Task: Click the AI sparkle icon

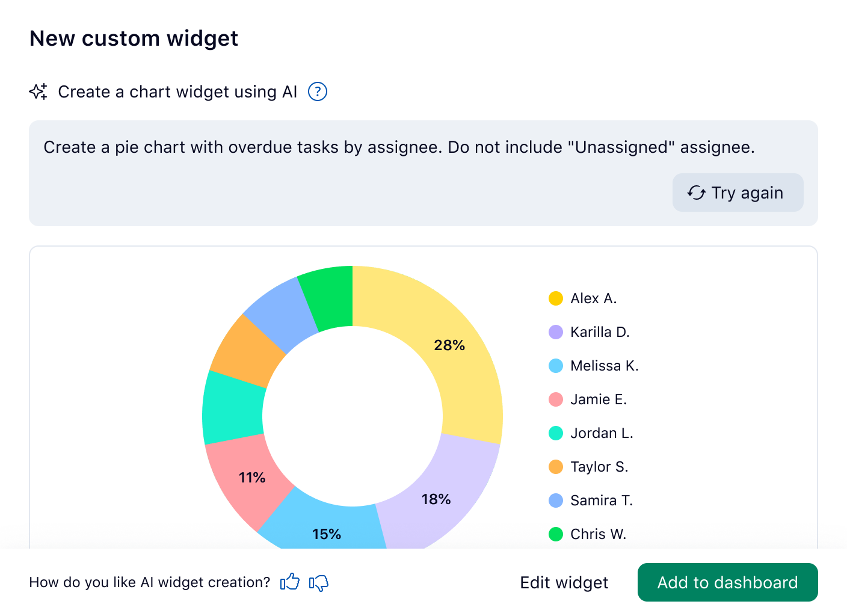Action: 38,91
